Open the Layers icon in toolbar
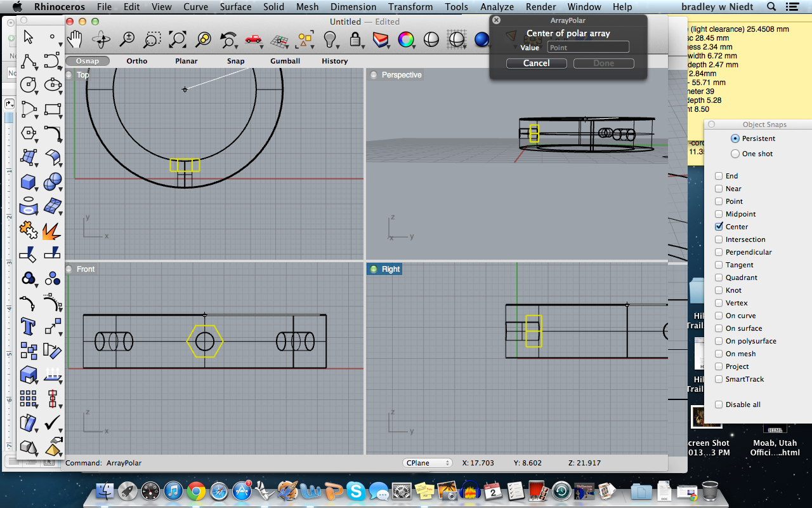The image size is (812, 508). pyautogui.click(x=381, y=40)
